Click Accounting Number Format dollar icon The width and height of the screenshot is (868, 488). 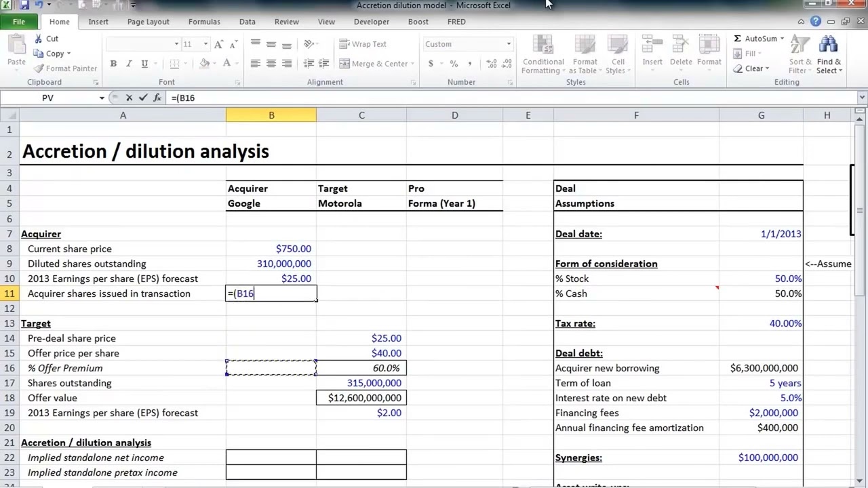pyautogui.click(x=431, y=64)
